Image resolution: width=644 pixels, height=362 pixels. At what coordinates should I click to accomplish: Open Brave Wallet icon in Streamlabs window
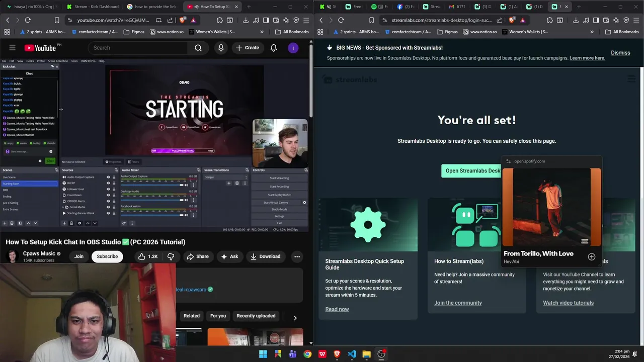[x=606, y=20]
